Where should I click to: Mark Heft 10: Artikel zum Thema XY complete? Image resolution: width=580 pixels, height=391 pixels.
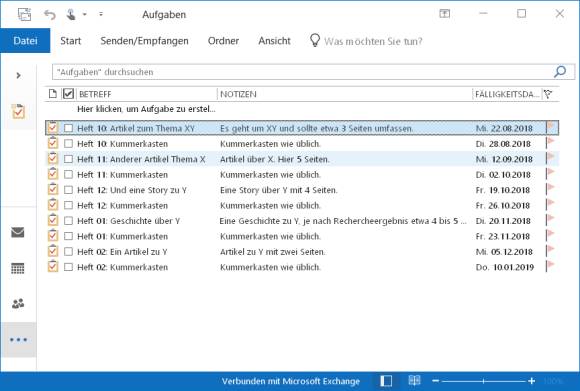click(x=68, y=128)
